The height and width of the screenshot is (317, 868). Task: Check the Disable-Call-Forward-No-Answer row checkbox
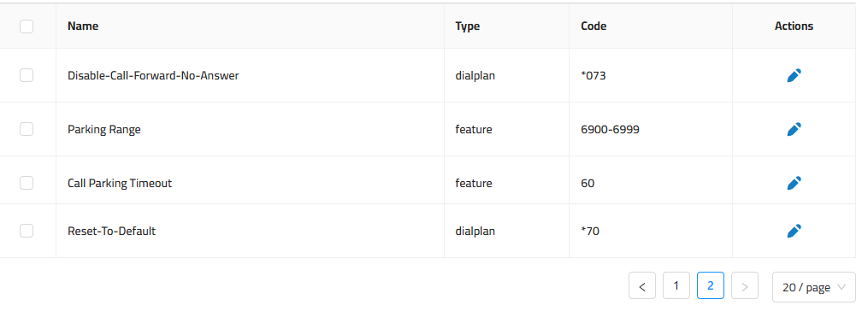[27, 75]
